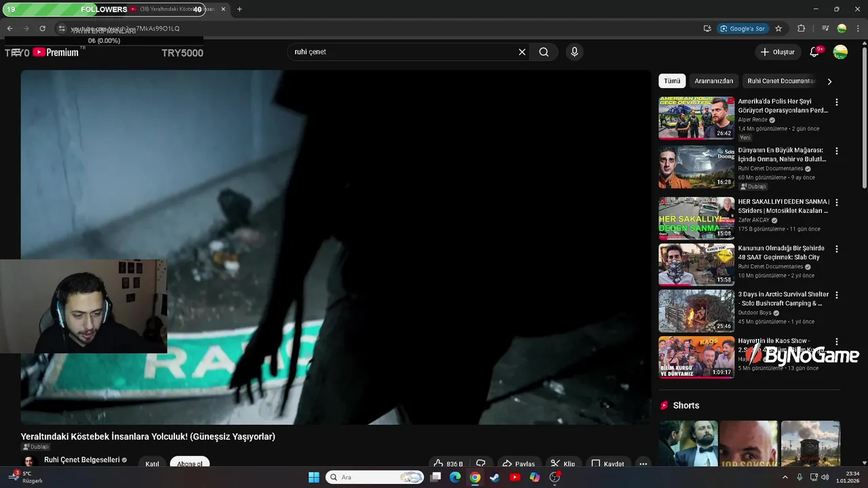Select the Aramanızdan filter chip
868x488 pixels.
pos(713,81)
